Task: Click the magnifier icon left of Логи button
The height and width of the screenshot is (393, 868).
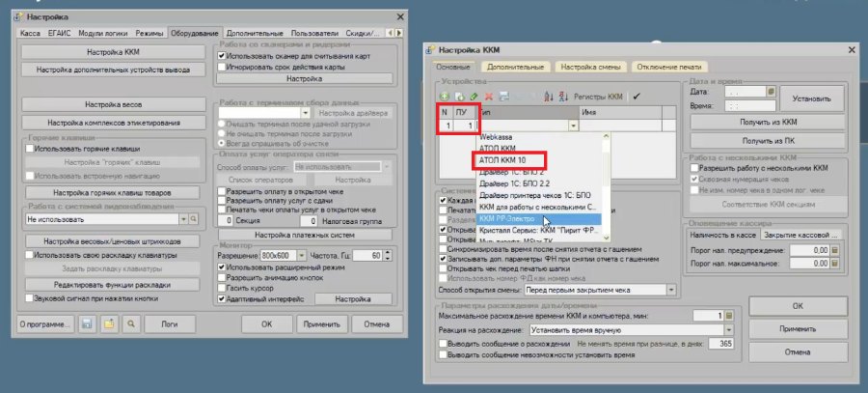Action: [131, 324]
